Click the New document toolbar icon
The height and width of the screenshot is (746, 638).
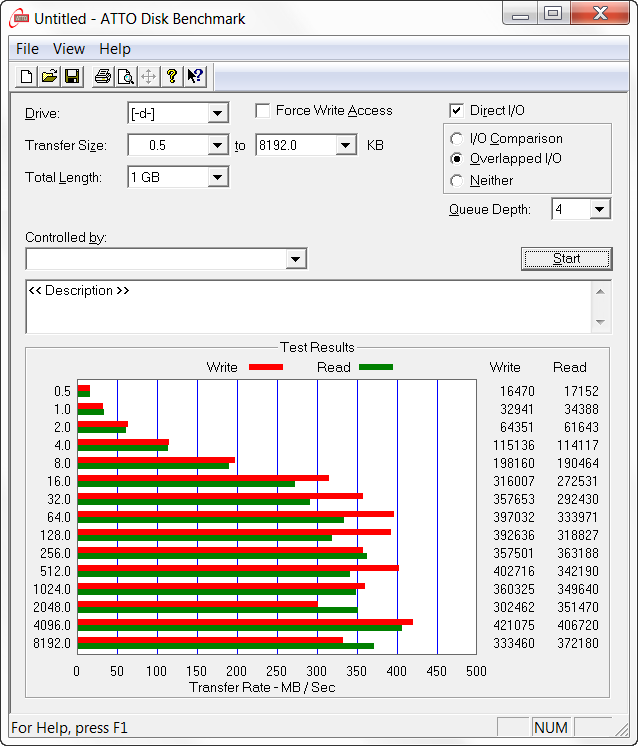coord(27,76)
